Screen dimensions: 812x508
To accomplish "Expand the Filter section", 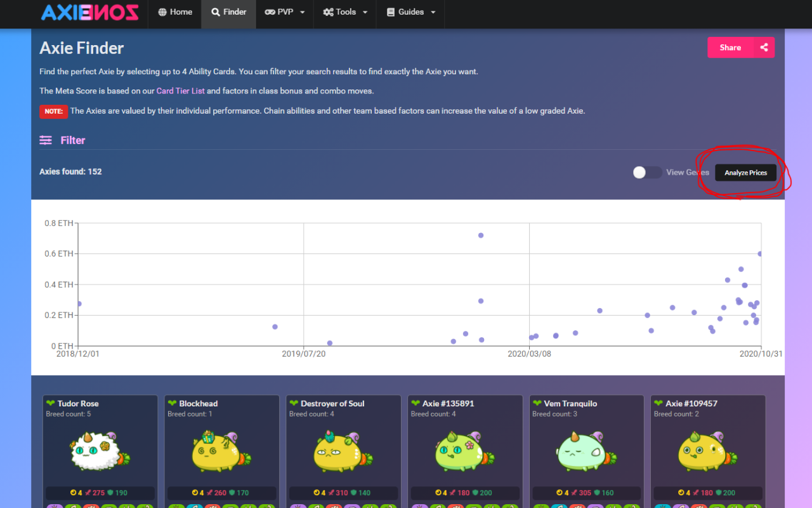I will click(x=62, y=140).
